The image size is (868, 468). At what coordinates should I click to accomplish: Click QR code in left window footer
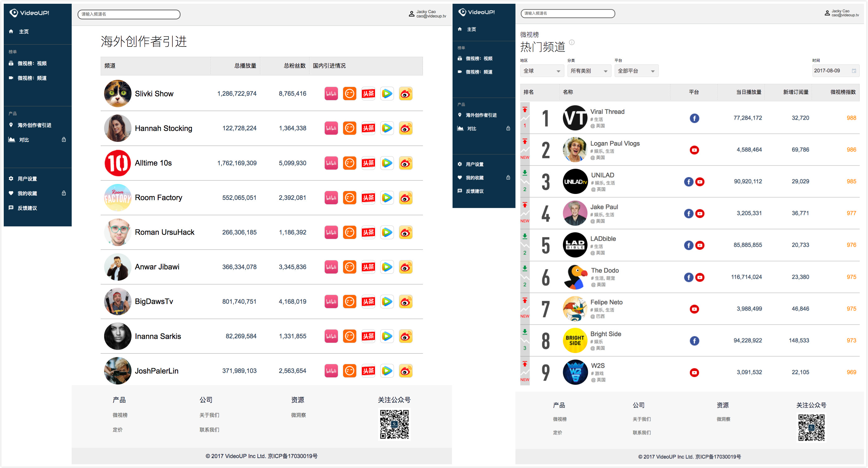click(394, 424)
